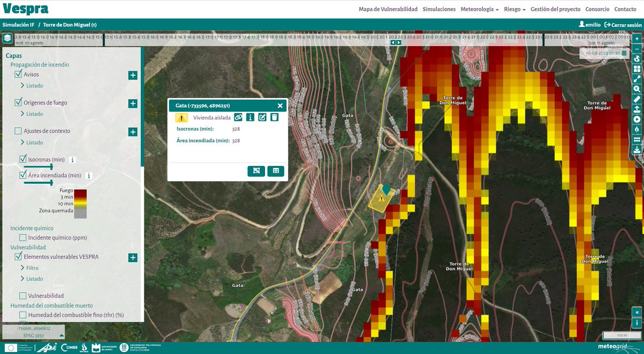Enable the Ajustes de contexto checkbox
This screenshot has height=354, width=644.
coord(18,131)
